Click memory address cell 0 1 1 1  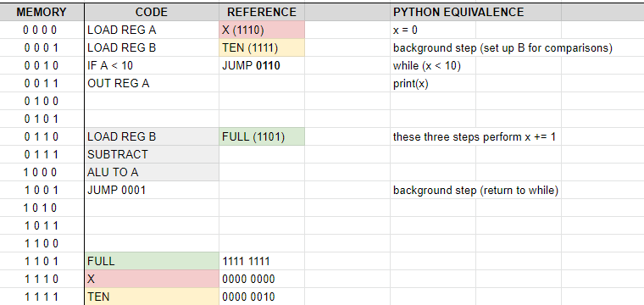42,155
